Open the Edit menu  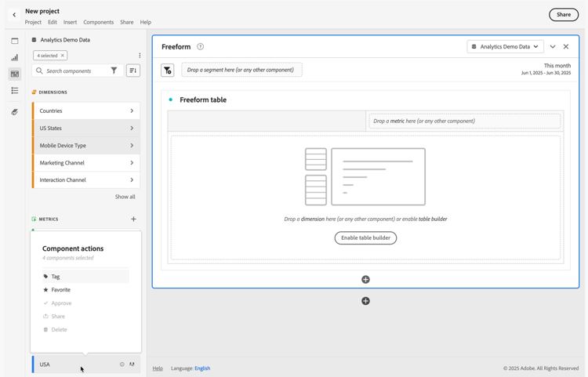[53, 22]
